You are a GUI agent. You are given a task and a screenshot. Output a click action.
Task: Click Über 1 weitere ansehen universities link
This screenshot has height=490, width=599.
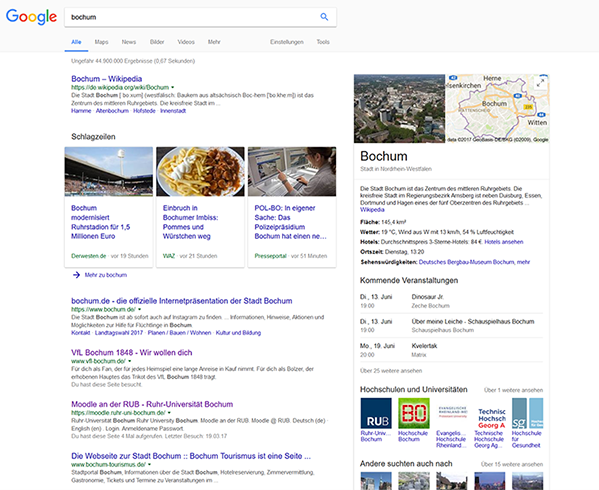point(513,390)
